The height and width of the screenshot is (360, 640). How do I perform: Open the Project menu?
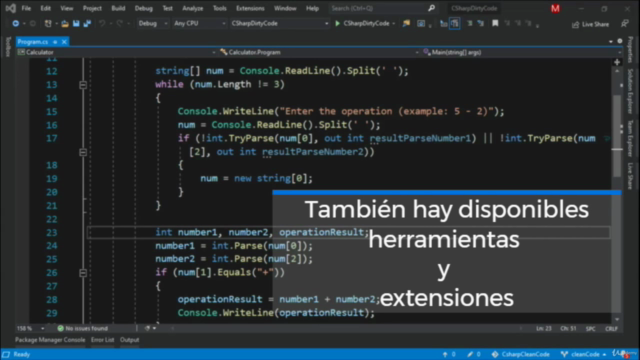tap(92, 8)
